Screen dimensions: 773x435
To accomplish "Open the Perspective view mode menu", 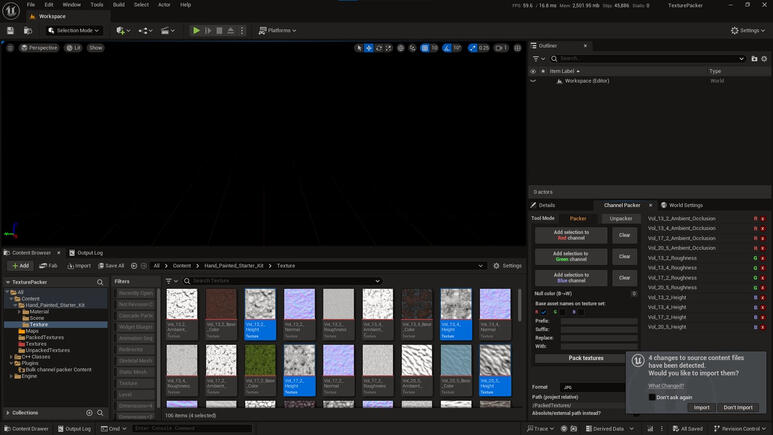I will click(x=39, y=48).
